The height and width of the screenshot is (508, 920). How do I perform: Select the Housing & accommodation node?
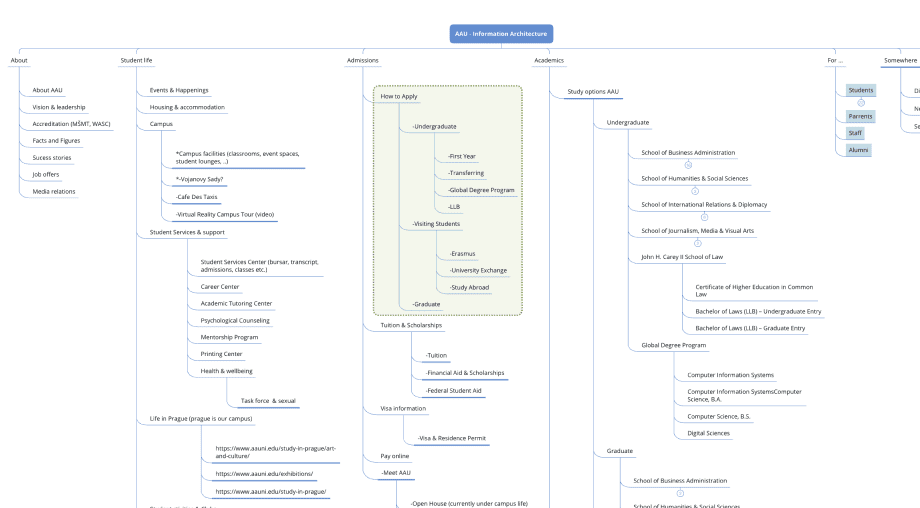(x=187, y=107)
